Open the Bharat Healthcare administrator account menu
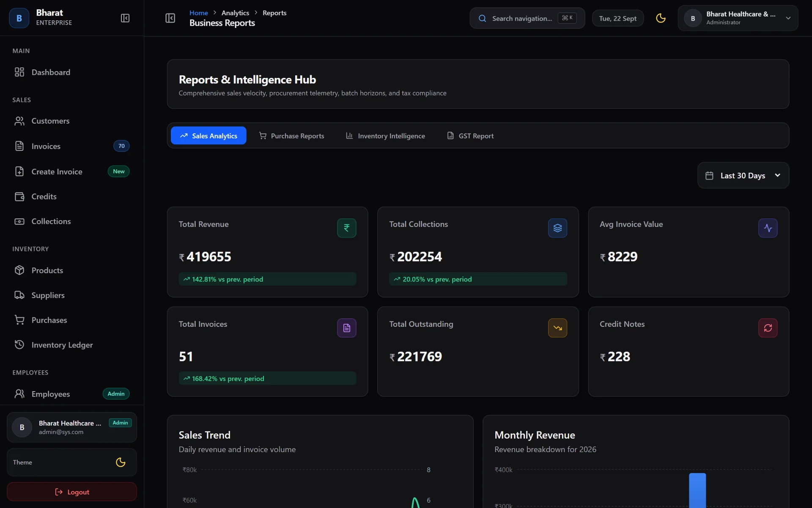Viewport: 812px width, 508px height. 738,18
